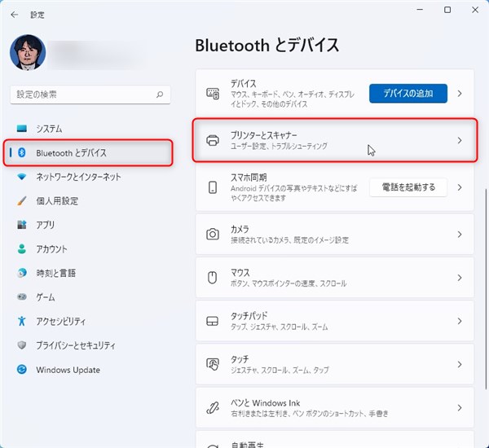The image size is (489, 448).
Task: Expand the デバイス row chevron
Action: click(x=460, y=93)
